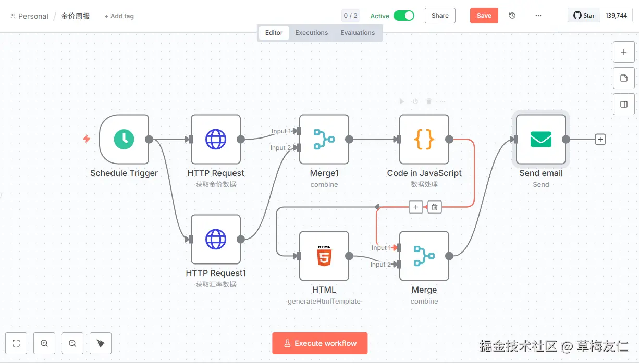
Task: Open the Code in JavaScript node
Action: (x=424, y=139)
